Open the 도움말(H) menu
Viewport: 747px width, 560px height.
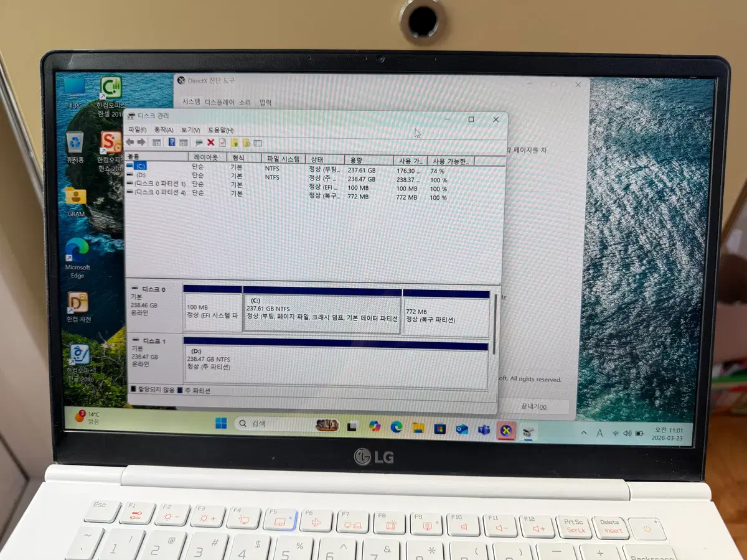[220, 130]
